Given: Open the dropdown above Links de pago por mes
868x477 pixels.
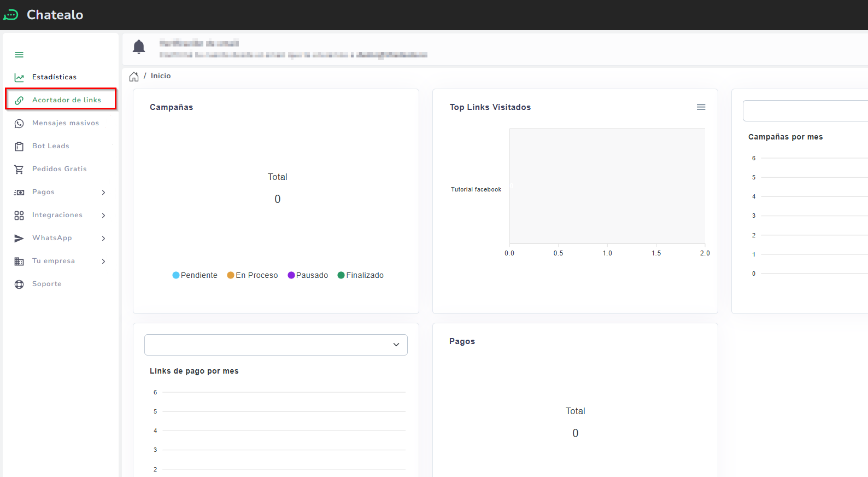Looking at the screenshot, I should pos(276,345).
